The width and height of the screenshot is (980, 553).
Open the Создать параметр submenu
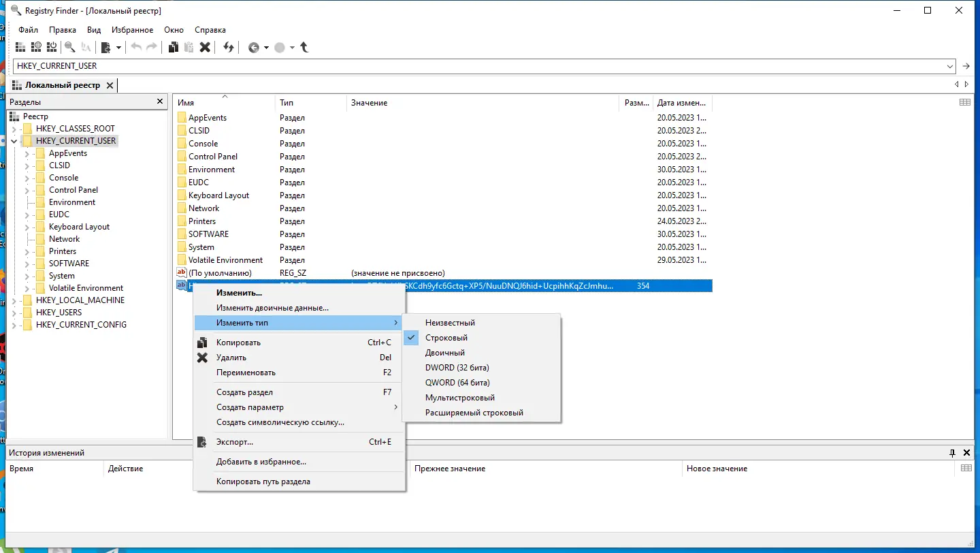(299, 407)
